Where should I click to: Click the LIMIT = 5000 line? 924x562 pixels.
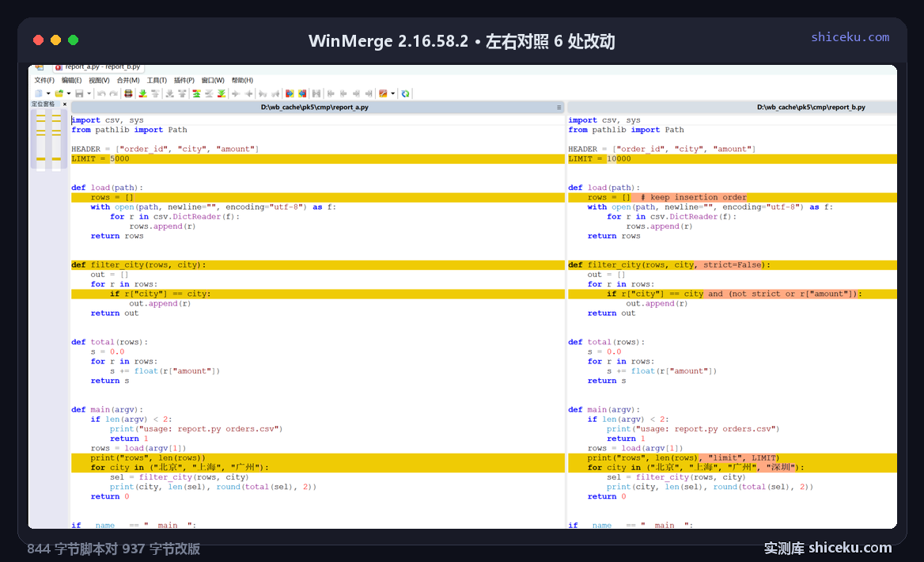318,158
